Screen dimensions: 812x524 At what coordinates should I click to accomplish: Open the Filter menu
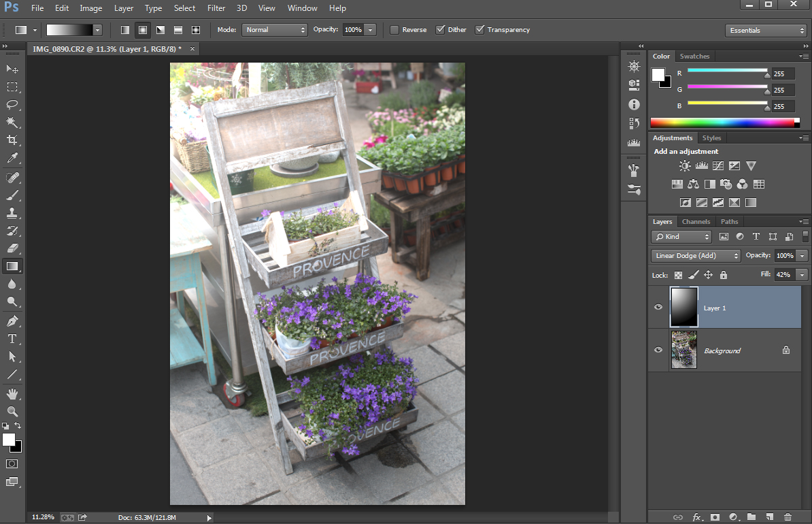[x=216, y=8]
